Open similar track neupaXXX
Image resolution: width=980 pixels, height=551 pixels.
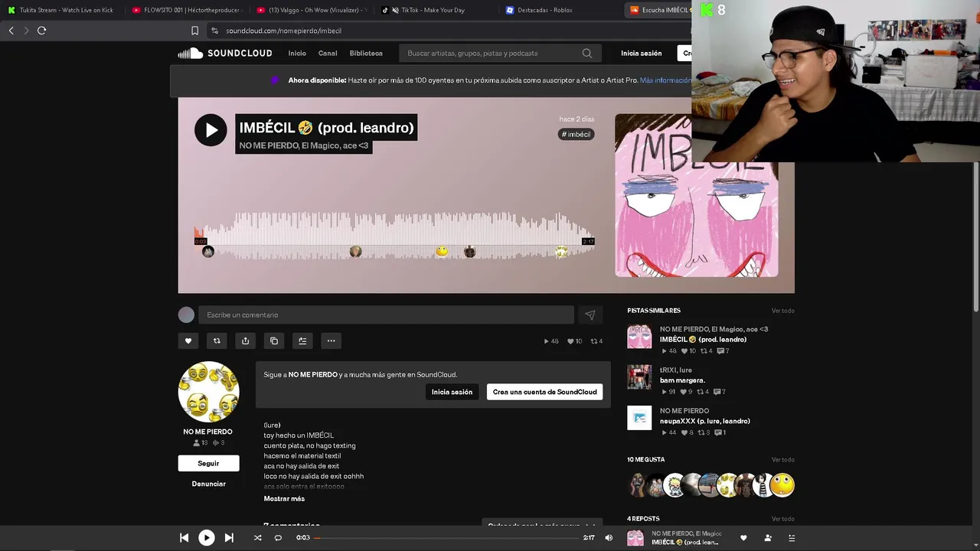tap(705, 422)
